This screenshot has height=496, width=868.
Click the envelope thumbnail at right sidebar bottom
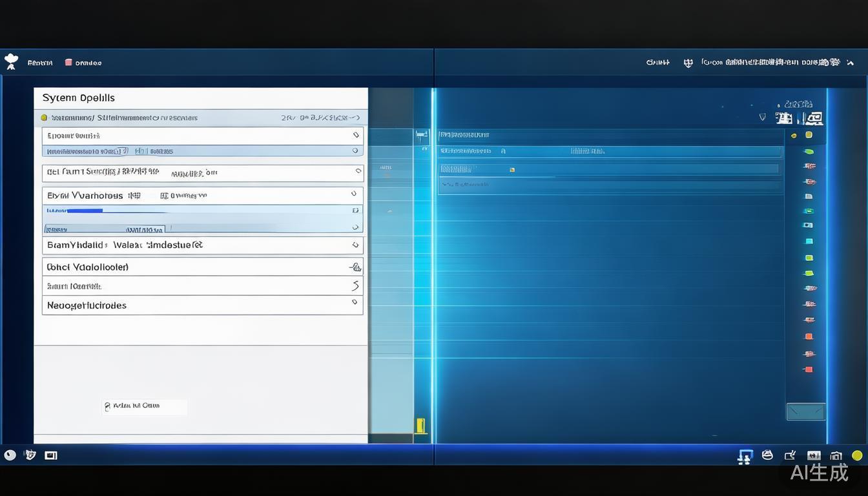pyautogui.click(x=805, y=411)
